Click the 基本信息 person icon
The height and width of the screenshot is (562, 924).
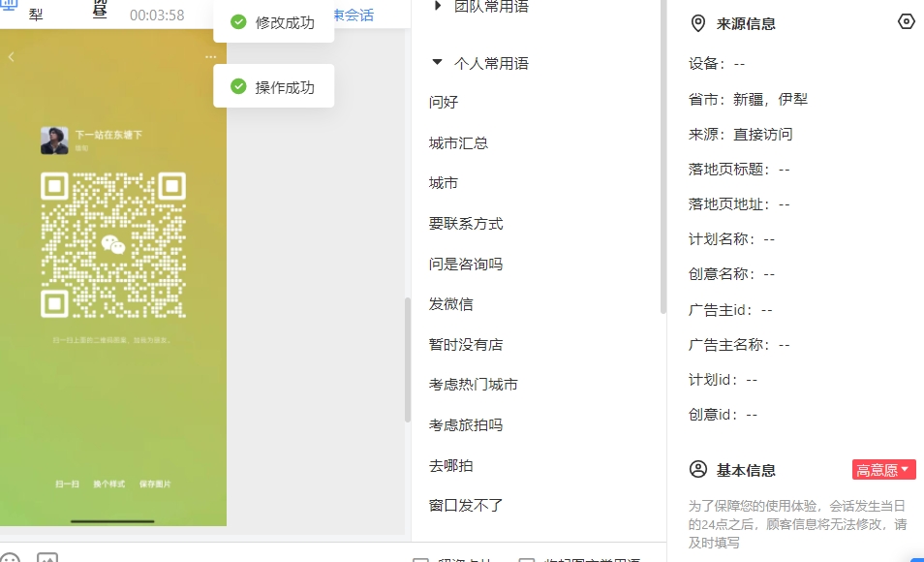pos(697,469)
